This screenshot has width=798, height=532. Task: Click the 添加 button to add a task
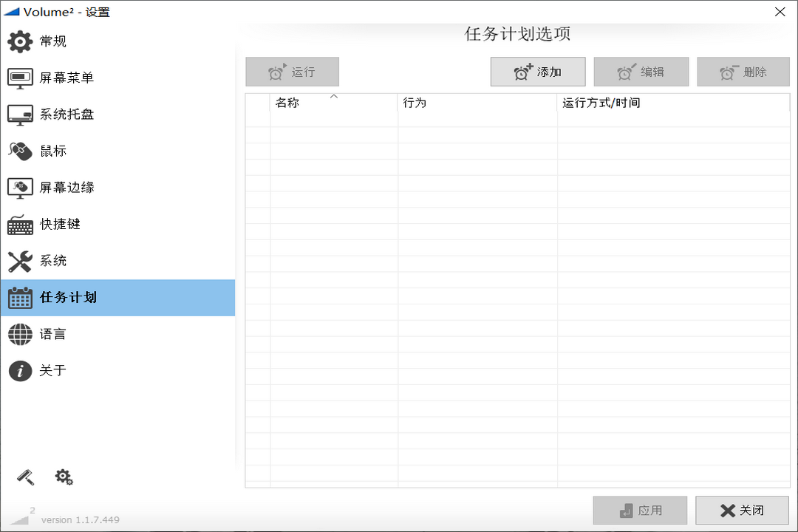[x=537, y=71]
